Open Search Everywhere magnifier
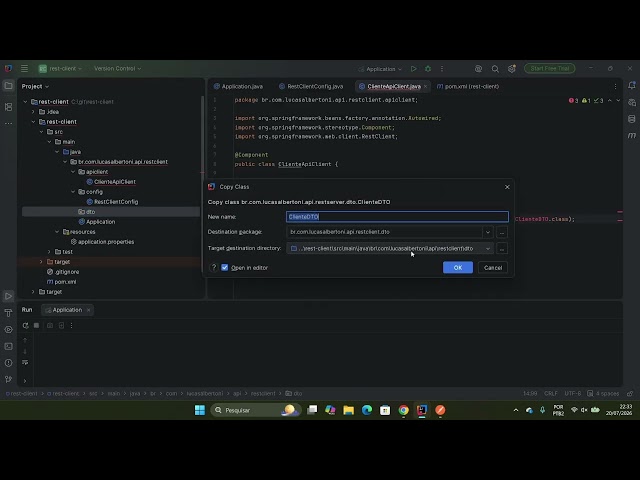 pyautogui.click(x=495, y=69)
